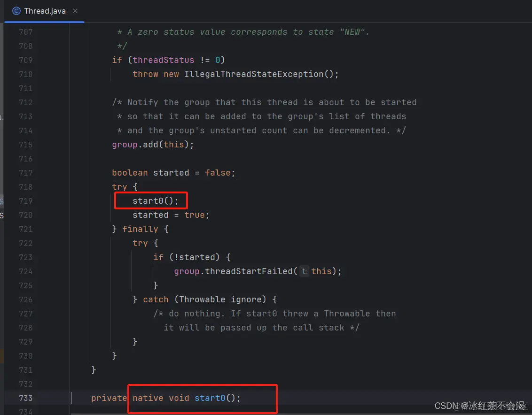The width and height of the screenshot is (532, 415).
Task: Click threadStartFailed method call
Action: [x=249, y=271]
